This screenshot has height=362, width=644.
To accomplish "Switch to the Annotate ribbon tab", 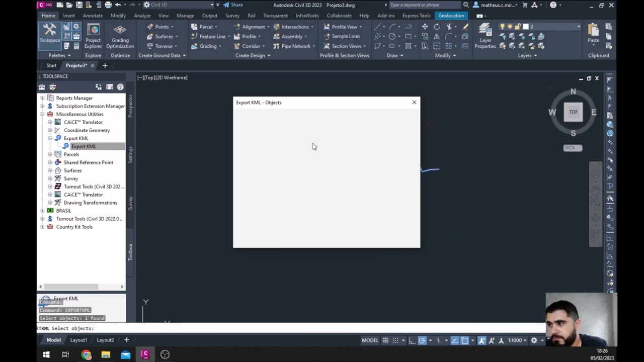I will click(93, 16).
